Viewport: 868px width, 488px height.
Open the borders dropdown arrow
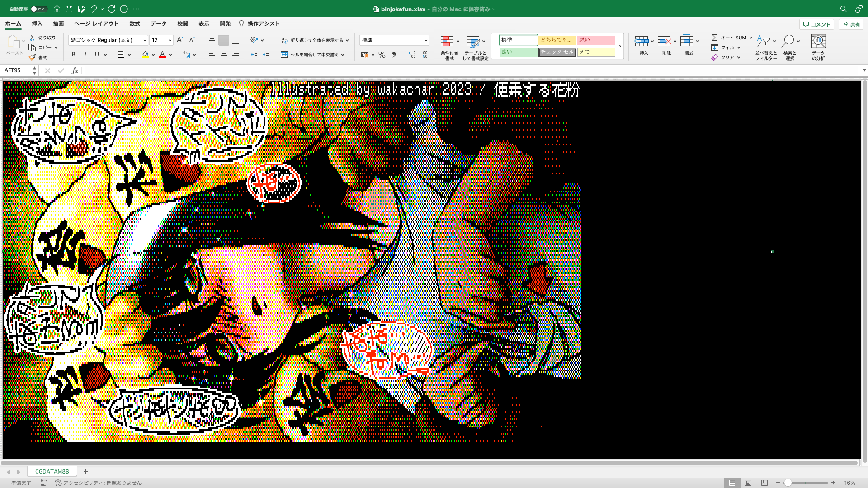[x=129, y=55]
